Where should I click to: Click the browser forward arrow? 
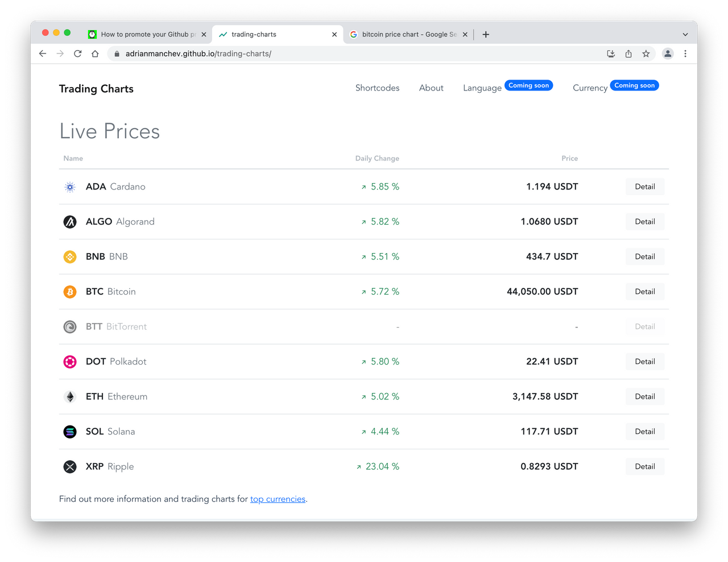(60, 53)
